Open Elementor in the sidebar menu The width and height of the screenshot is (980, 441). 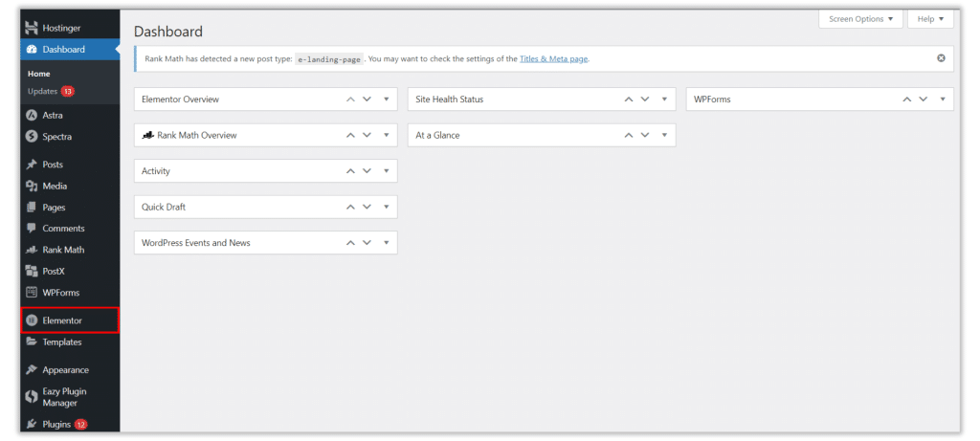point(69,320)
